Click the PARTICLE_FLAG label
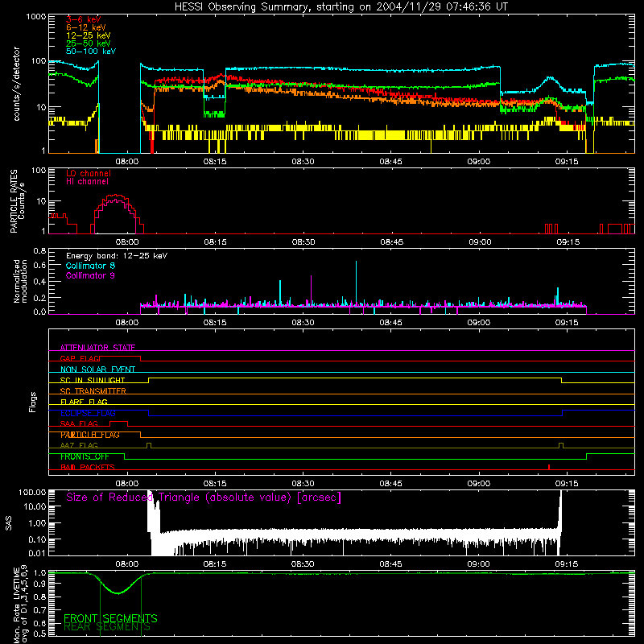Viewport: 644px width, 644px height. (x=90, y=435)
